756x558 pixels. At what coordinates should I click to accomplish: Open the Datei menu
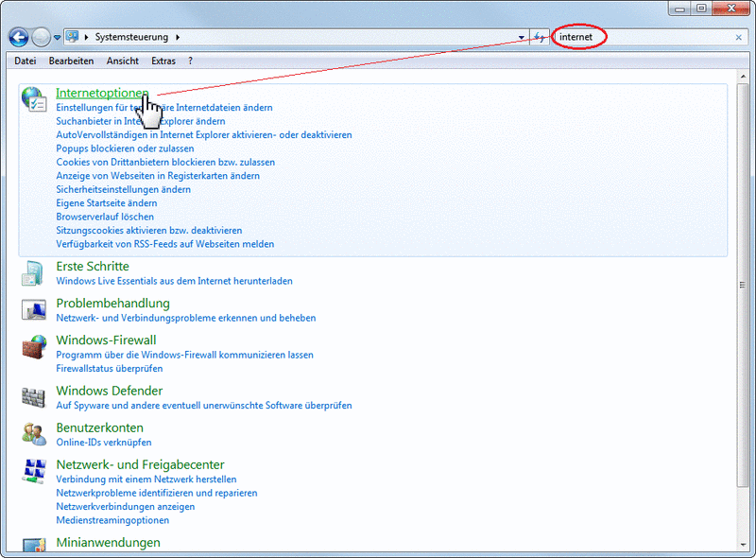26,61
